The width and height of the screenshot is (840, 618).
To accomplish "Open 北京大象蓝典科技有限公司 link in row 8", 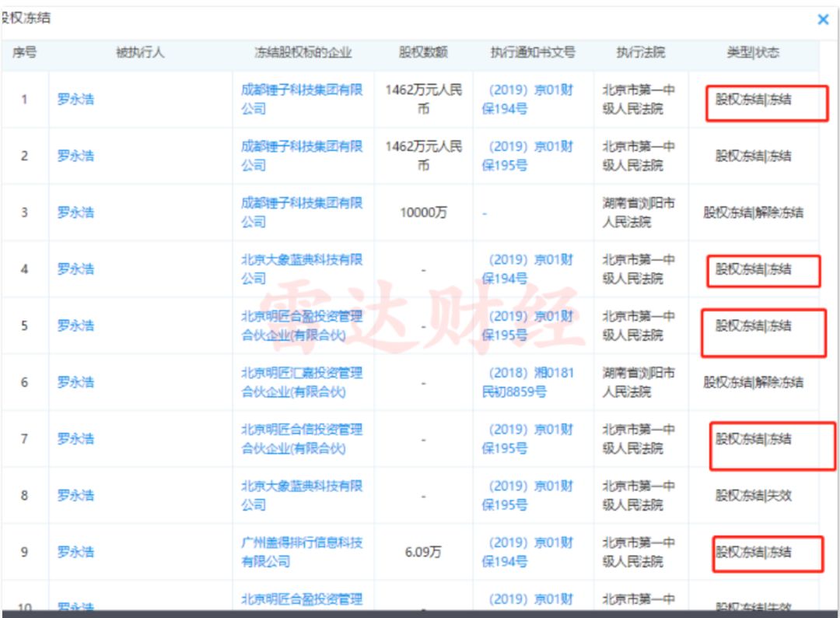I will point(302,495).
